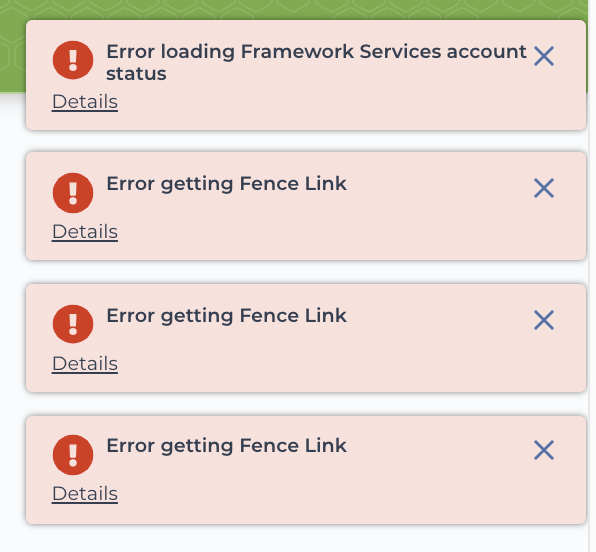Select the bottommost 'Error getting Fence Link' title
Screen dimensions: 596x552
(x=227, y=446)
